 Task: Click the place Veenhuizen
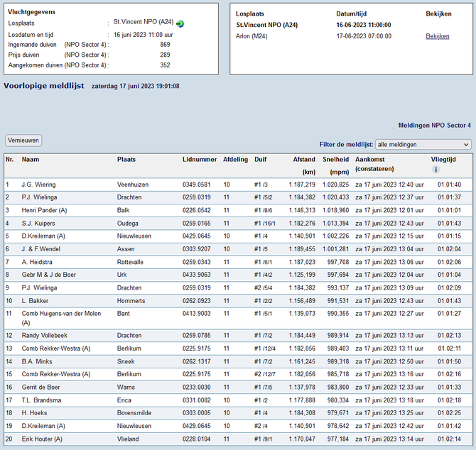[x=133, y=185]
